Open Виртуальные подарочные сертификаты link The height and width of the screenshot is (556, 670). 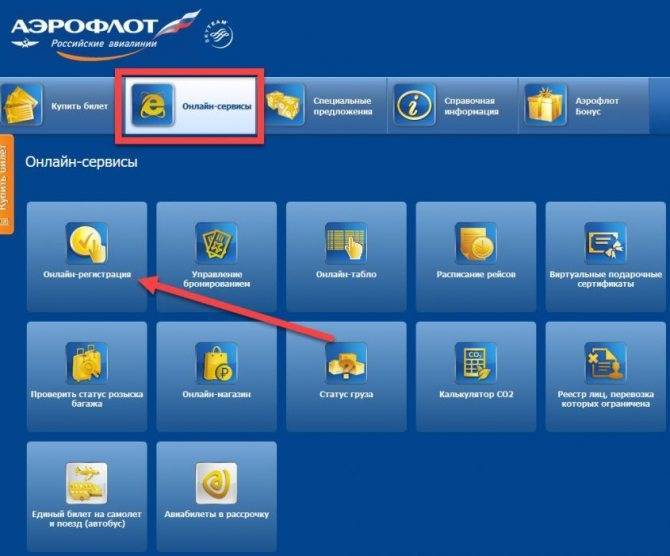605,279
